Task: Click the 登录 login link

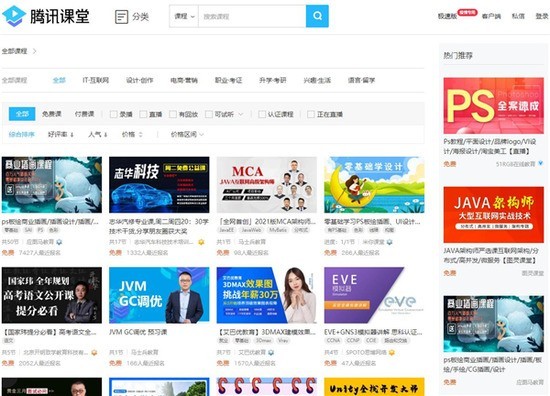Action: (542, 16)
